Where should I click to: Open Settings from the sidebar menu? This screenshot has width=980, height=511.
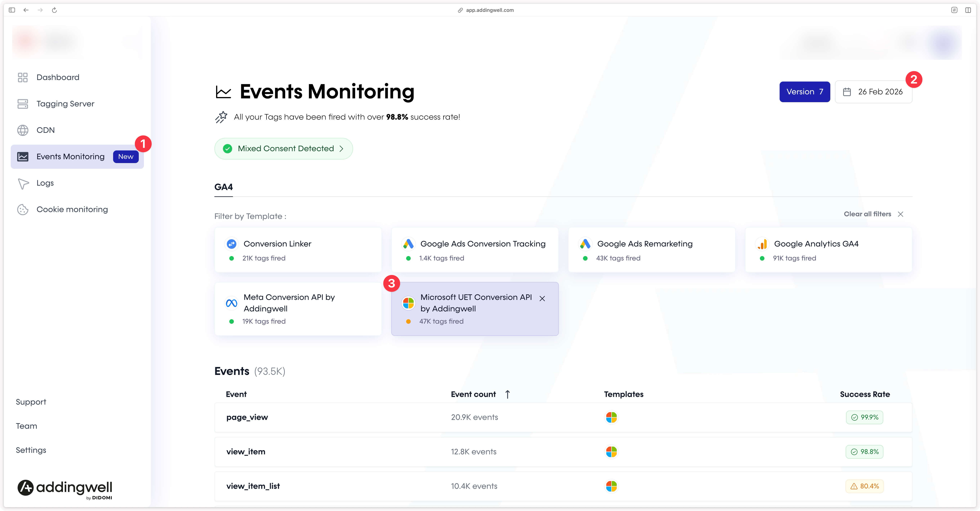(30, 450)
